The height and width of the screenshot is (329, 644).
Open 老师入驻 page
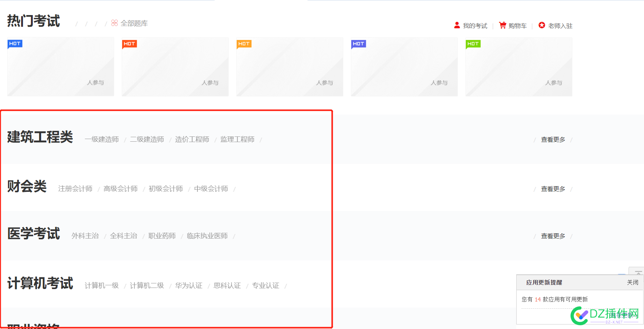tap(560, 26)
